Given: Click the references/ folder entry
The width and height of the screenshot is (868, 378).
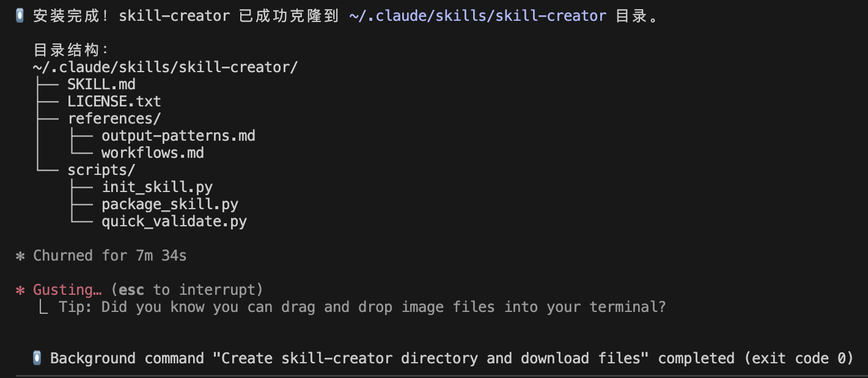Looking at the screenshot, I should tap(114, 119).
